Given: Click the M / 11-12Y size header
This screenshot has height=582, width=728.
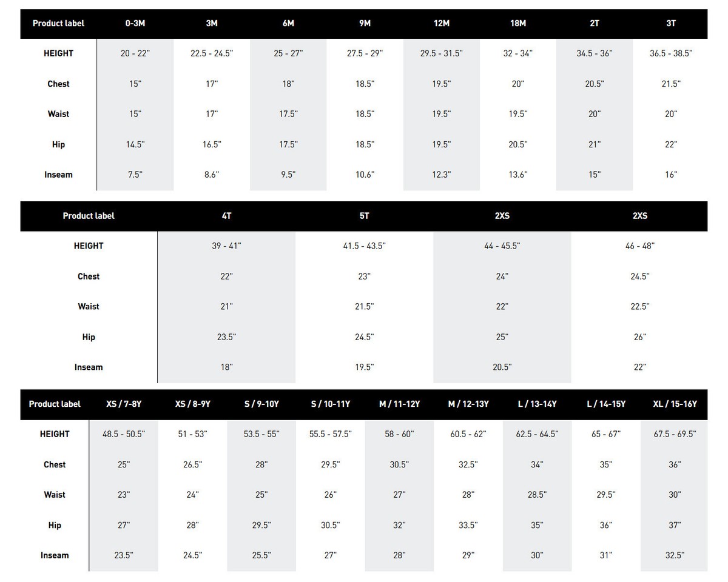Looking at the screenshot, I should pos(399,404).
